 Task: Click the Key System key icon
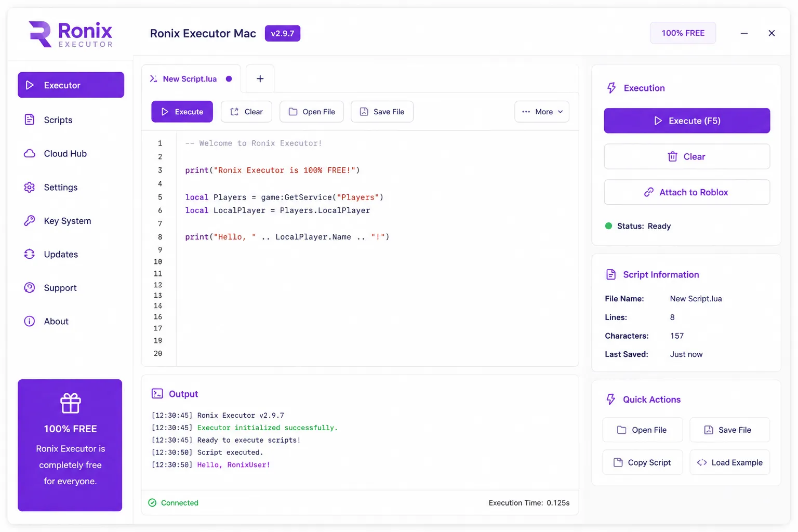coord(30,221)
